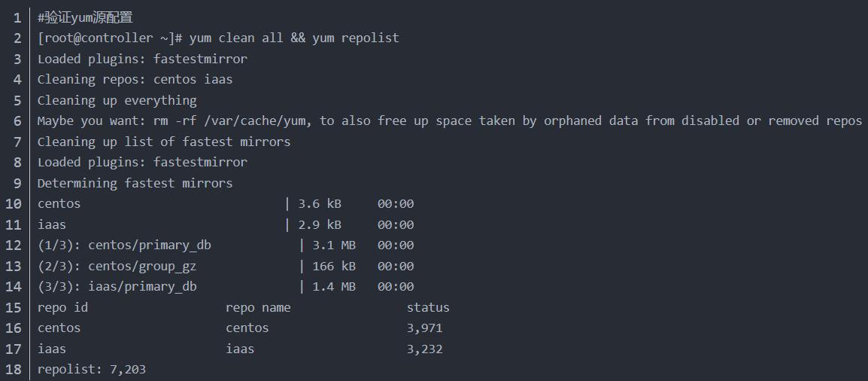Click the "2.9 kB" size on iaas line
Viewport: 868px width, 381px height.
[320, 224]
